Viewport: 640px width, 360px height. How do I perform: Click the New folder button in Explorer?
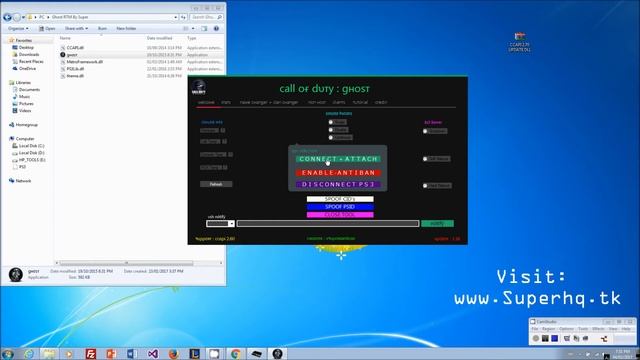[126, 29]
